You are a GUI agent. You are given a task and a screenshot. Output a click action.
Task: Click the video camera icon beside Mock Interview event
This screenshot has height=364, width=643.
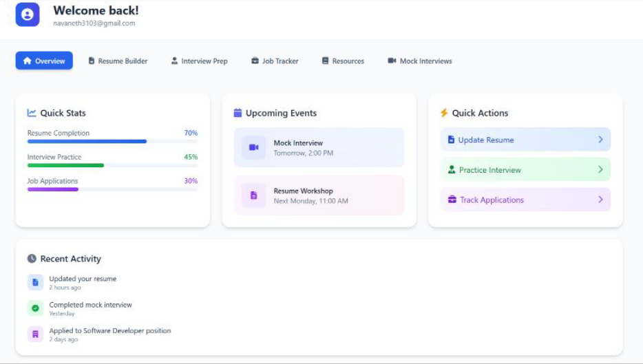coord(253,147)
